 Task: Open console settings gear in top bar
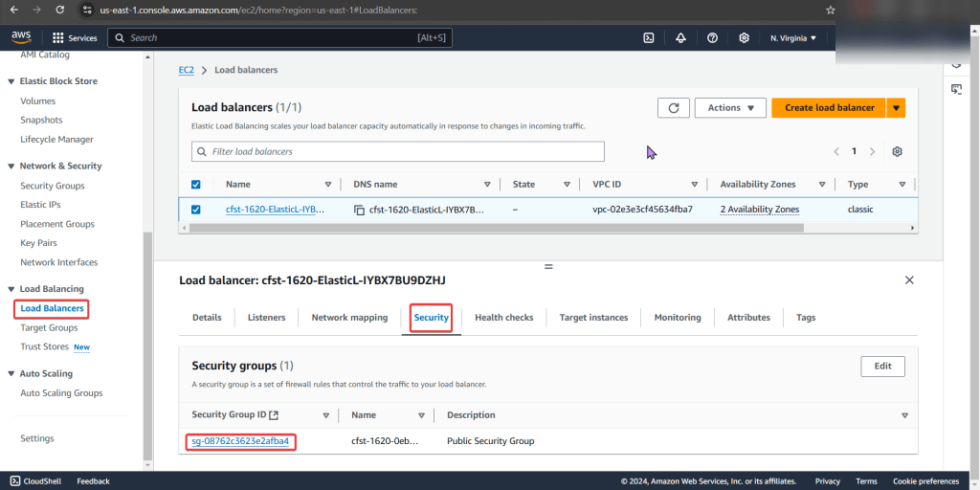click(x=744, y=38)
